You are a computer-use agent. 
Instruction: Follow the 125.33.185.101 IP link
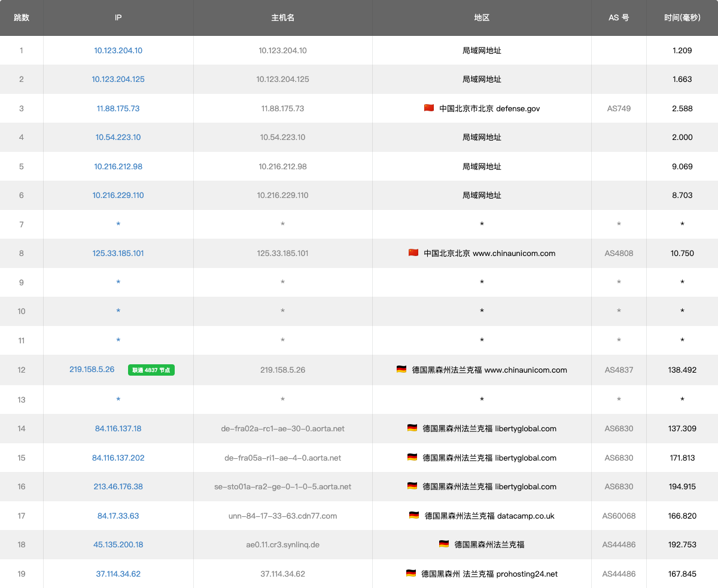(x=118, y=253)
